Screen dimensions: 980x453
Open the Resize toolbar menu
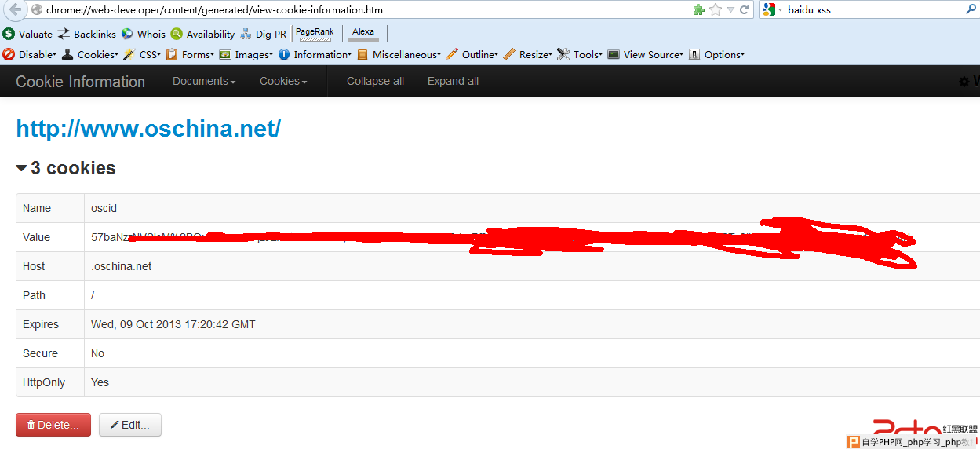[x=528, y=54]
